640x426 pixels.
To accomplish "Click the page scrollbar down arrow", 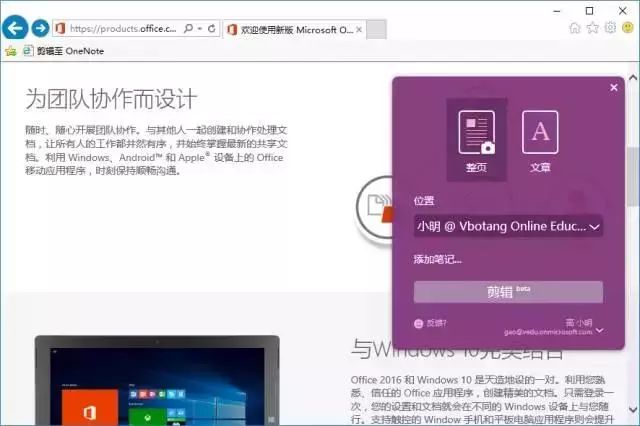I will pos(633,410).
